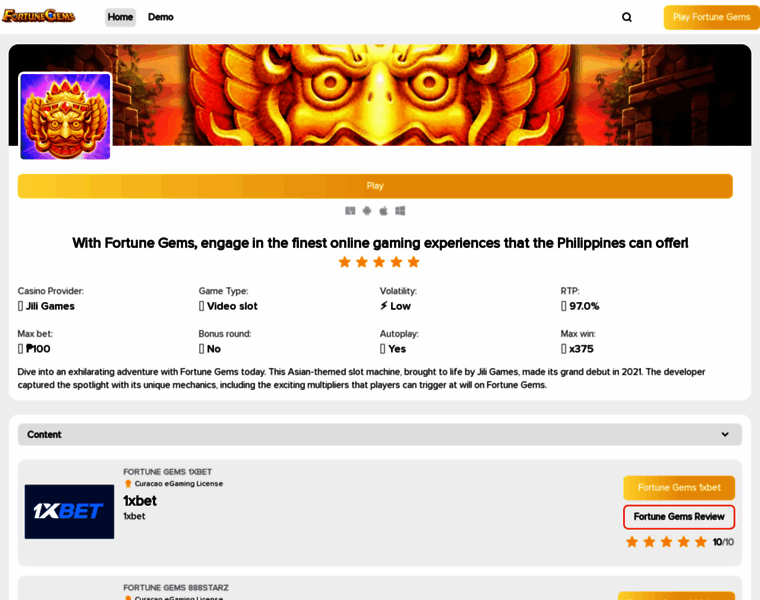Open the Fortune Gems Review button
Screen dimensions: 760x600
[679, 517]
